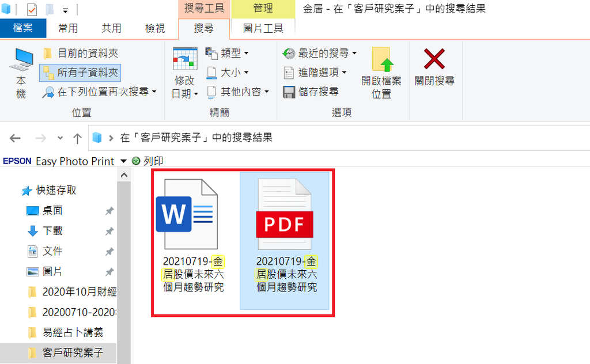The image size is (590, 364).
Task: Click the address bar location icon
Action: [x=97, y=138]
